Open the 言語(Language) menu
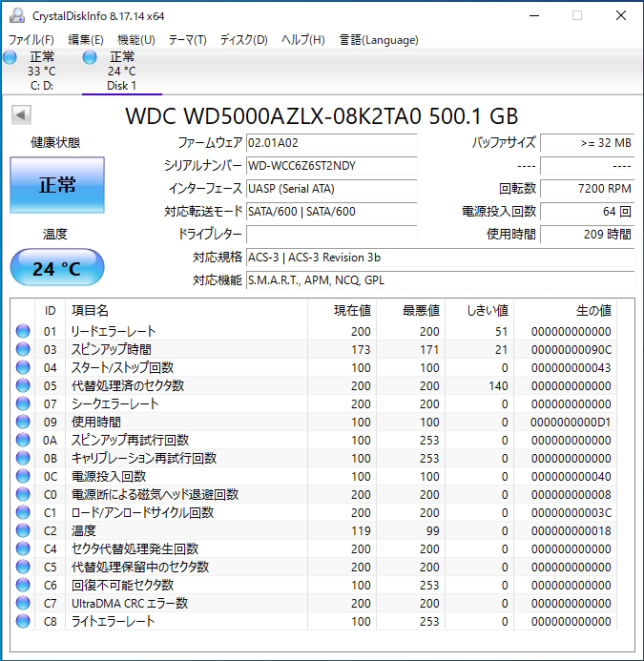 [379, 40]
